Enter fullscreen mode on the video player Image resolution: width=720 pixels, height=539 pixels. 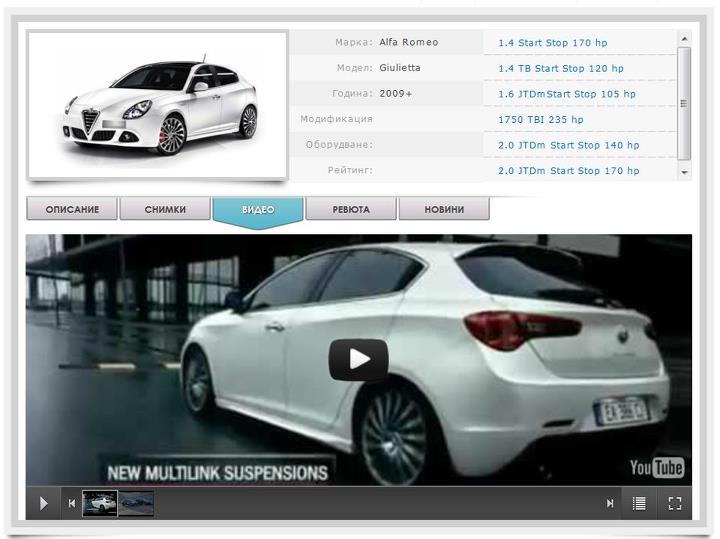pos(675,503)
